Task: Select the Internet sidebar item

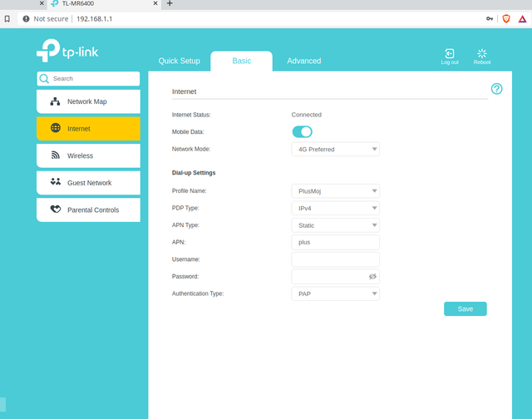Action: coord(88,129)
